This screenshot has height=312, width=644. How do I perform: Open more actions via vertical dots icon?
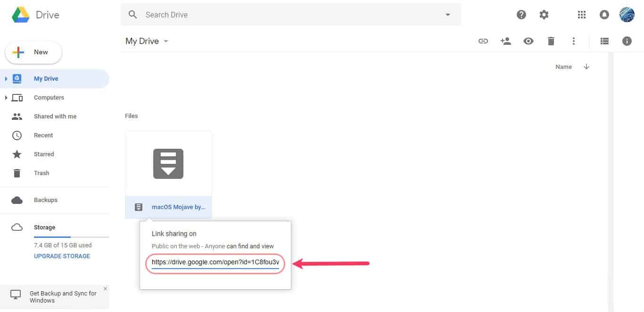coord(573,41)
